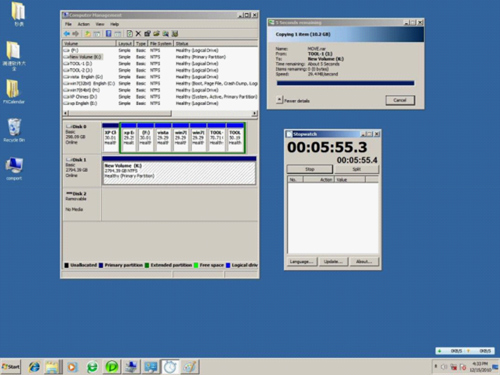Select the xp English (E:) volume row

tap(160, 103)
